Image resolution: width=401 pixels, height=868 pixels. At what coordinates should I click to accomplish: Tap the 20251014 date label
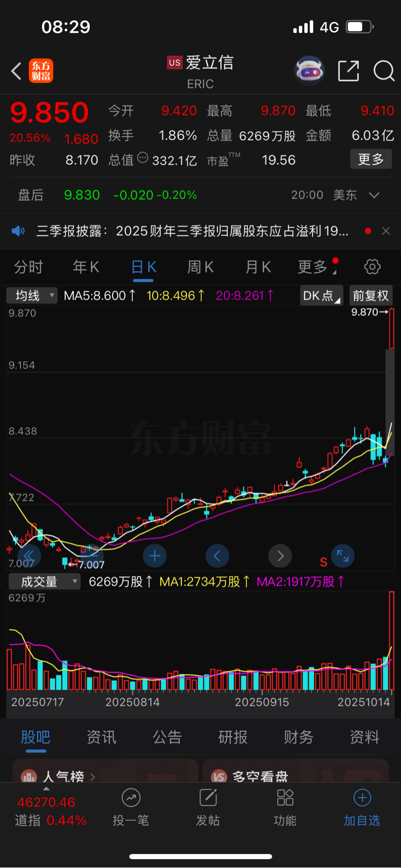(363, 702)
